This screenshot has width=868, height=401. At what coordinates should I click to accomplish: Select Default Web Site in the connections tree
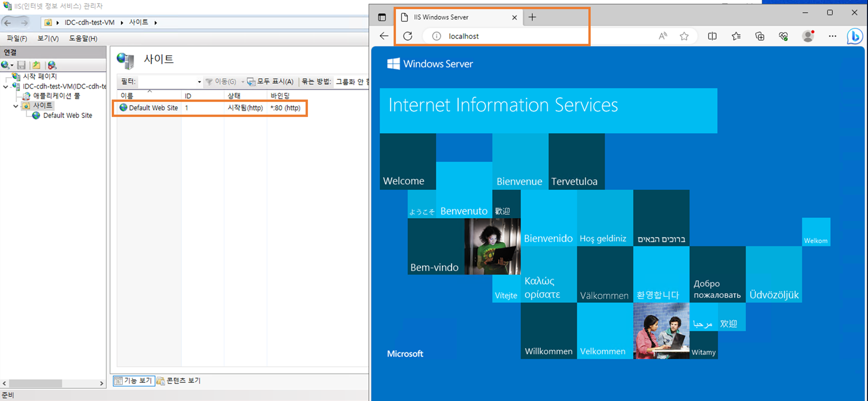[x=67, y=115]
